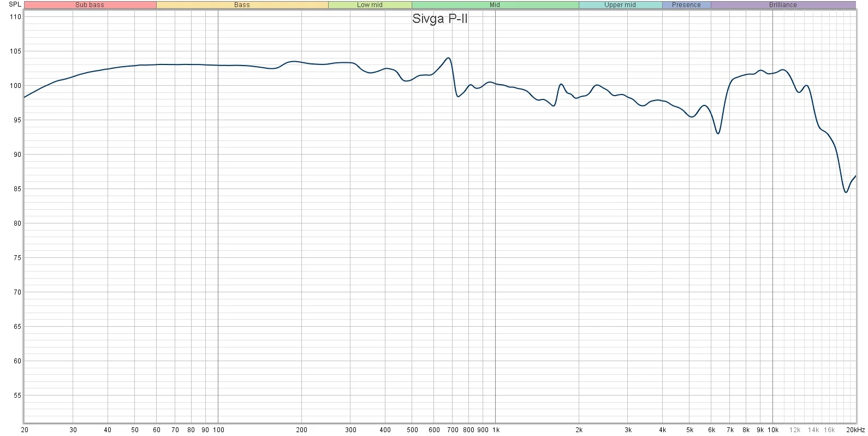Click the 7k frequency axis label
This screenshot has height=436, width=868.
pos(730,430)
